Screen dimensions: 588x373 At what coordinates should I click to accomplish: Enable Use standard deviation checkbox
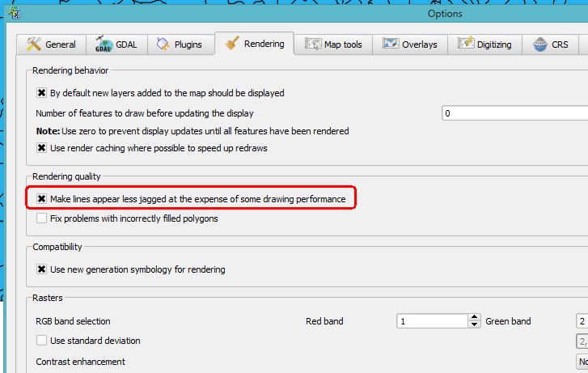41,341
